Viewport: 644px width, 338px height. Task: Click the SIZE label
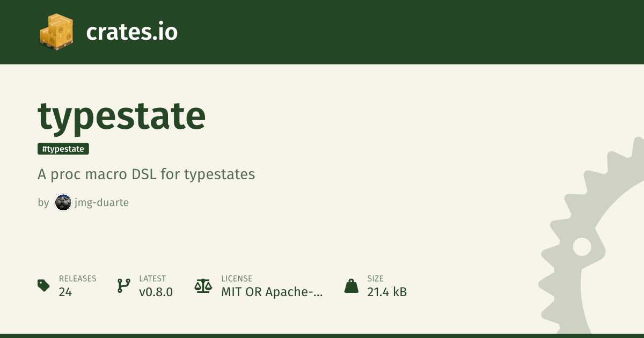[375, 278]
